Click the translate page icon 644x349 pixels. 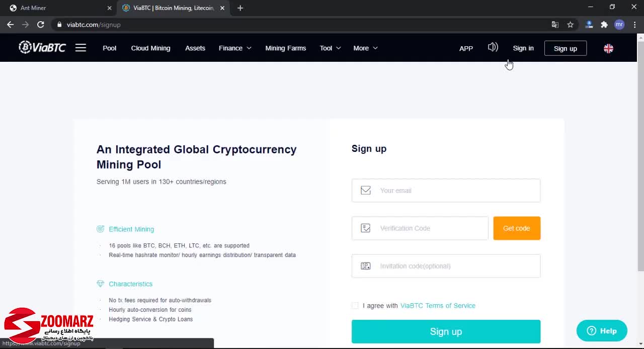point(555,25)
